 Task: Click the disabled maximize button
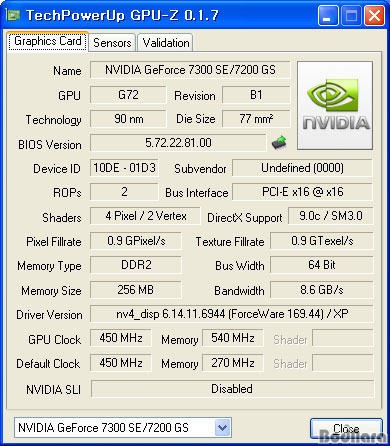coord(351,15)
